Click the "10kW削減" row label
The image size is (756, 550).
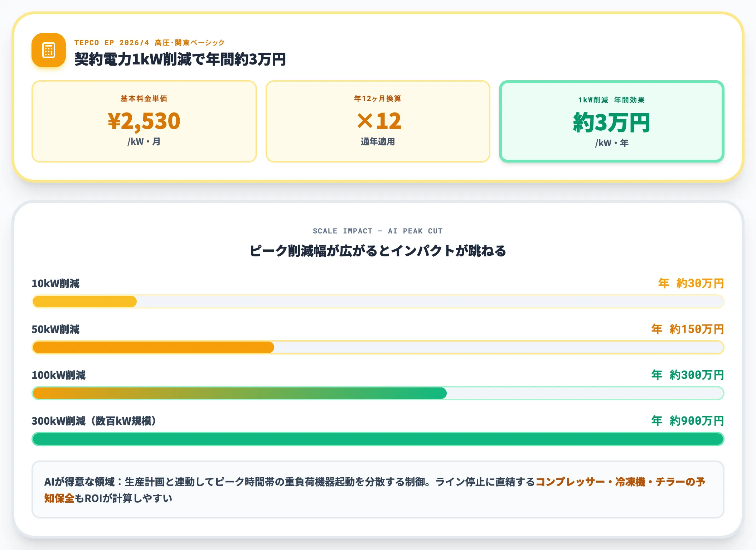[x=55, y=284]
